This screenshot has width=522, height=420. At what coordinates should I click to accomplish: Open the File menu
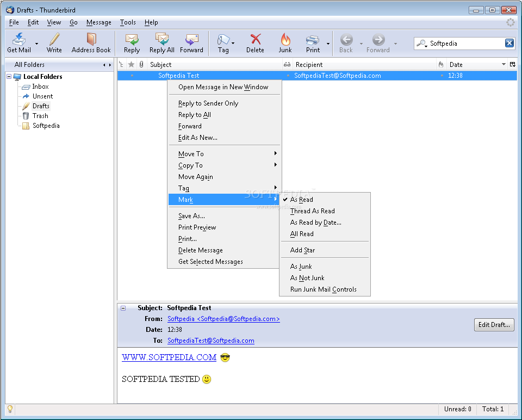click(x=14, y=22)
